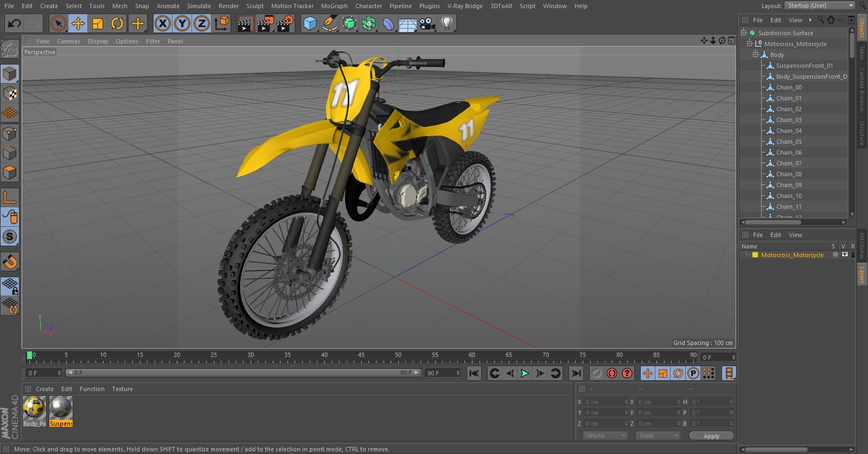Open Edit Render Settings

(x=285, y=23)
